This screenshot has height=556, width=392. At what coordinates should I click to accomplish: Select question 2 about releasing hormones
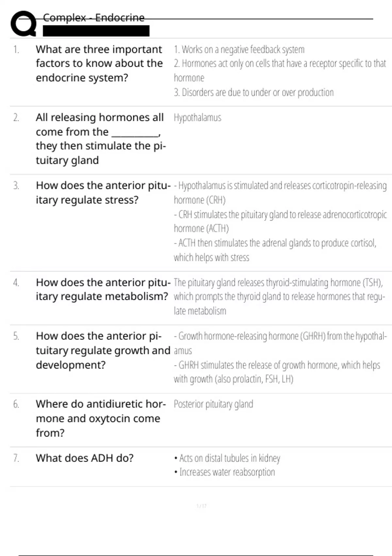101,139
